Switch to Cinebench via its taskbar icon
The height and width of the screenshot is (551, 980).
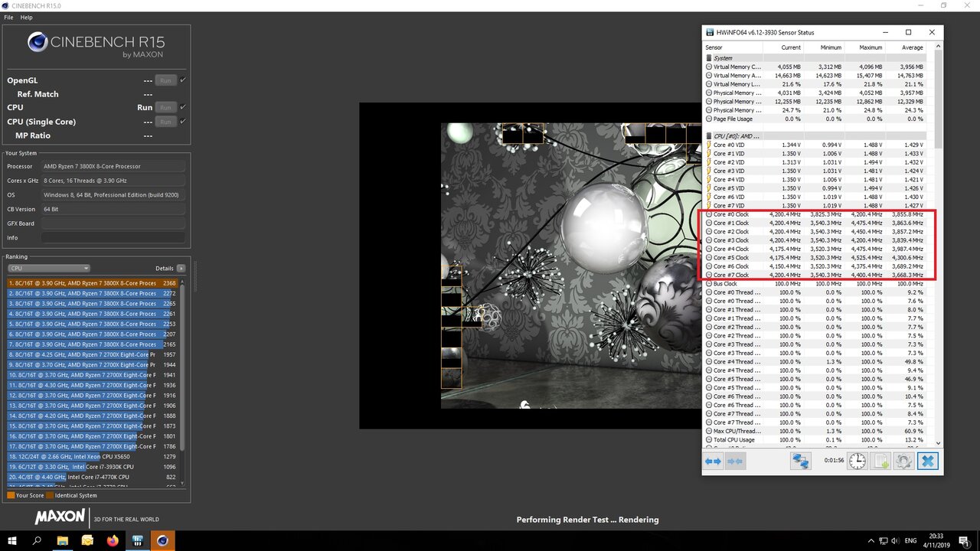(x=162, y=540)
